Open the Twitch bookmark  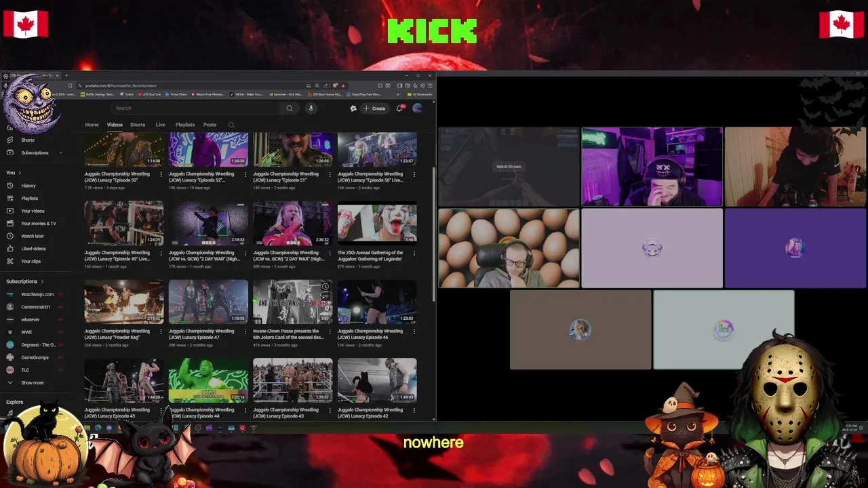click(x=126, y=94)
